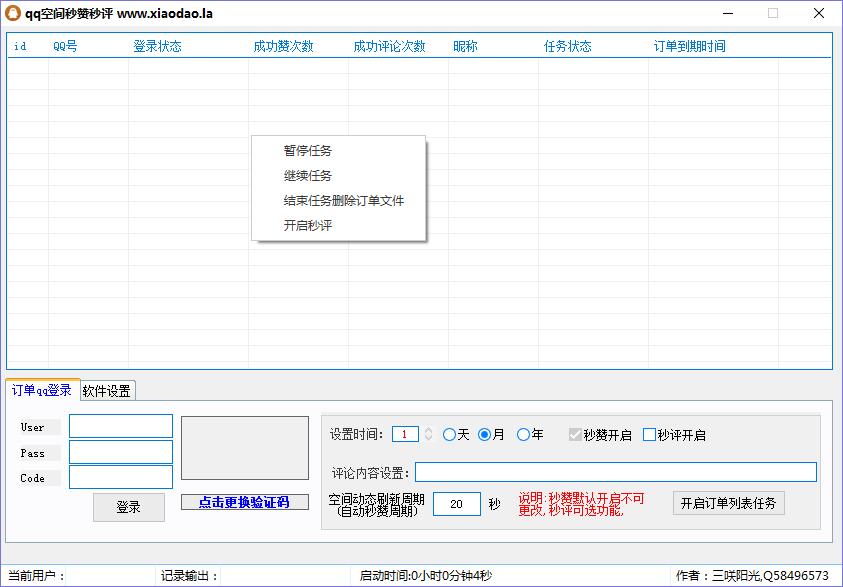The image size is (843, 587).
Task: Click the 登录 button
Action: 129,507
